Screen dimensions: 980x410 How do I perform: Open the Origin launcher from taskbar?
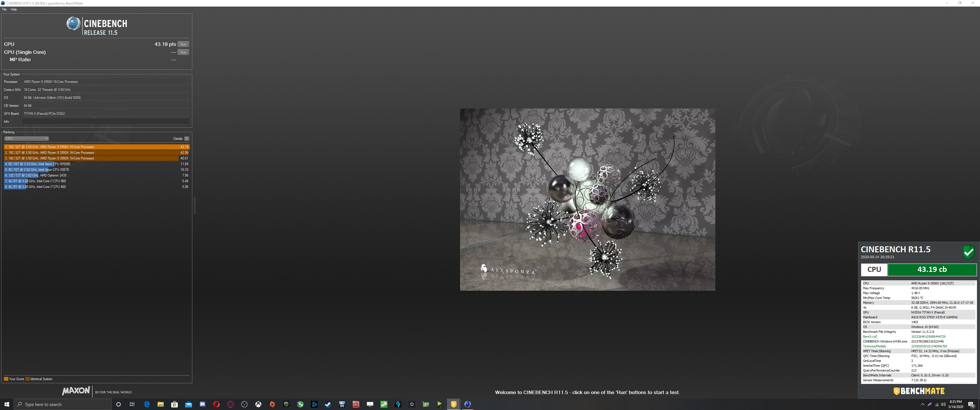click(272, 404)
